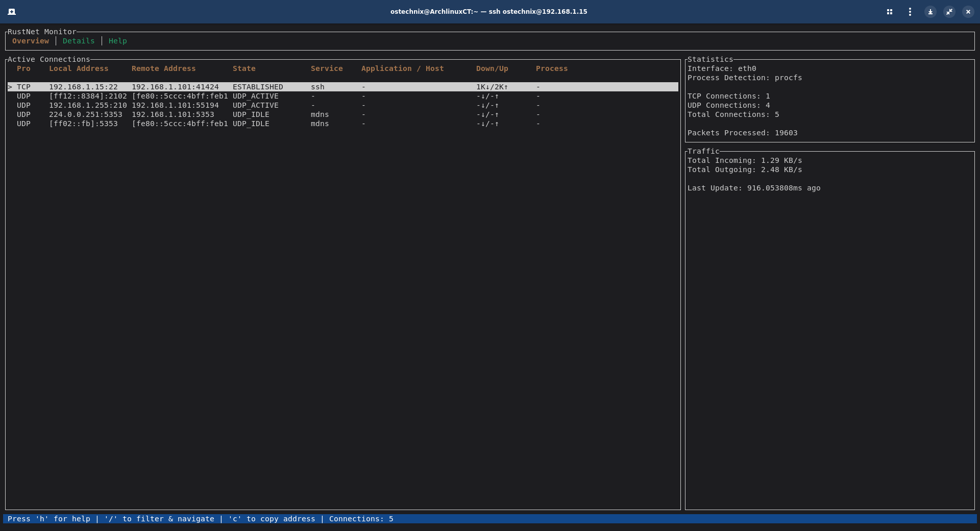Screen dimensions: 980x531
Task: Click the 1K↓/2K↑ traffic indicator
Action: pos(492,87)
